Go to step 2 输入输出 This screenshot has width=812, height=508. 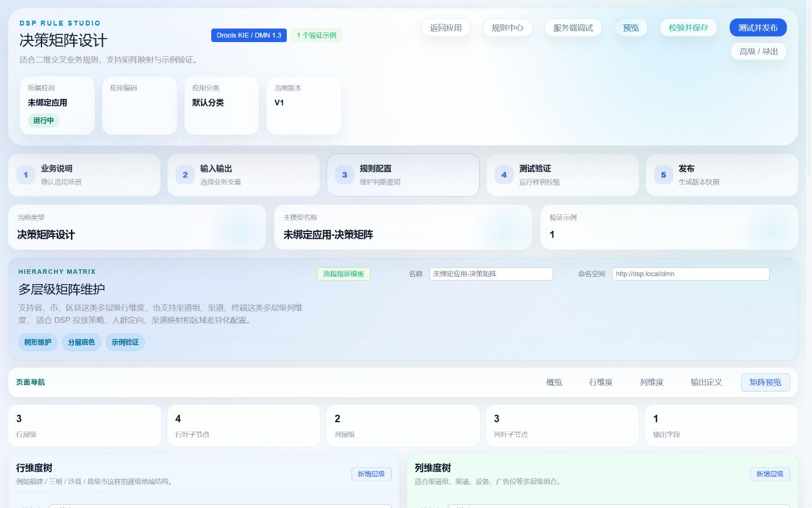tap(244, 175)
